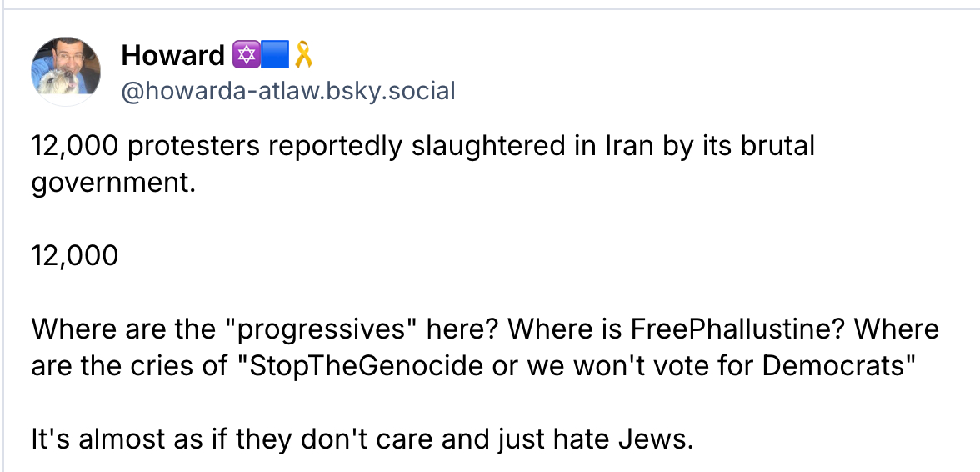Open the Howard display name link

click(x=172, y=56)
